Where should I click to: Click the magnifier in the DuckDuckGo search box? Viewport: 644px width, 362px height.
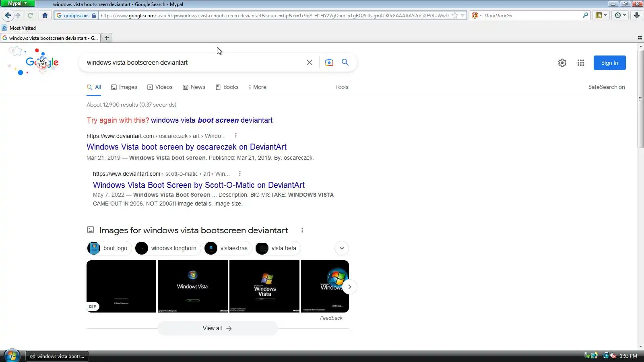pos(585,15)
